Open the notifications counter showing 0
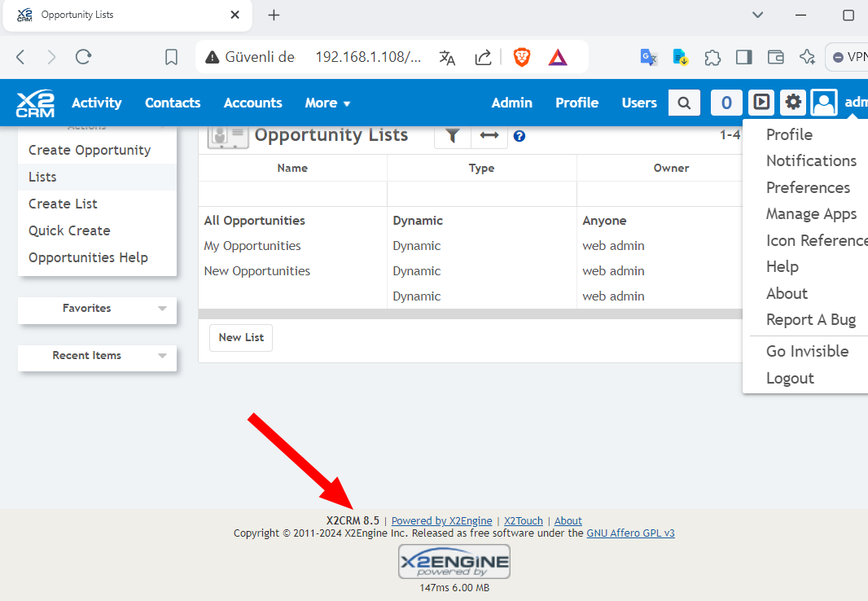The height and width of the screenshot is (601, 868). (726, 103)
